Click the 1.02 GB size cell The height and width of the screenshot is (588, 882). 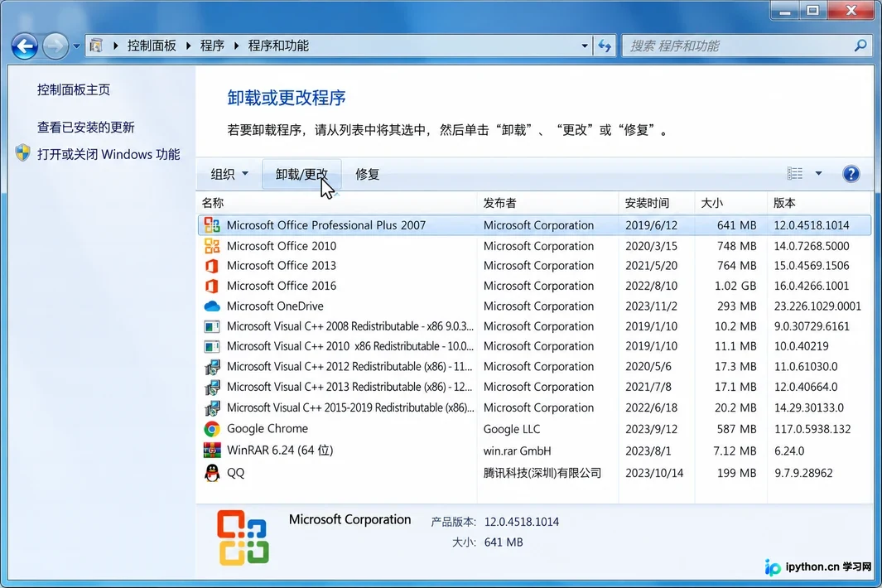point(735,286)
